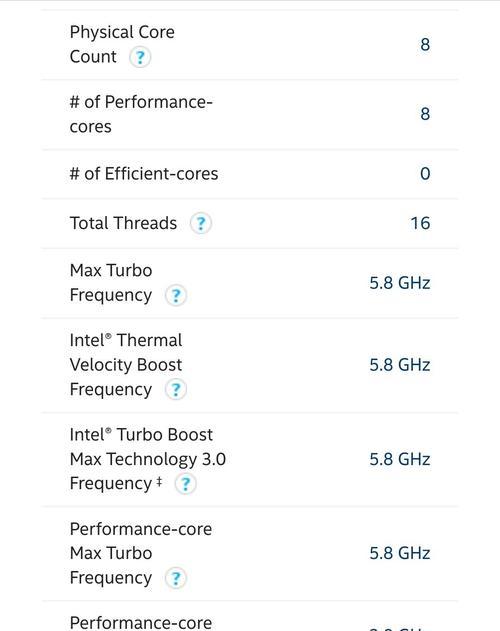Show info for Max Turbo Frequency
Image resolution: width=500 pixels, height=631 pixels.
176,295
